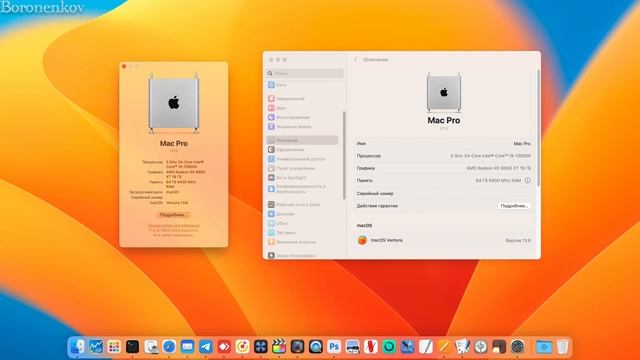
Task: Click the Графика row in Settings
Action: click(x=444, y=168)
